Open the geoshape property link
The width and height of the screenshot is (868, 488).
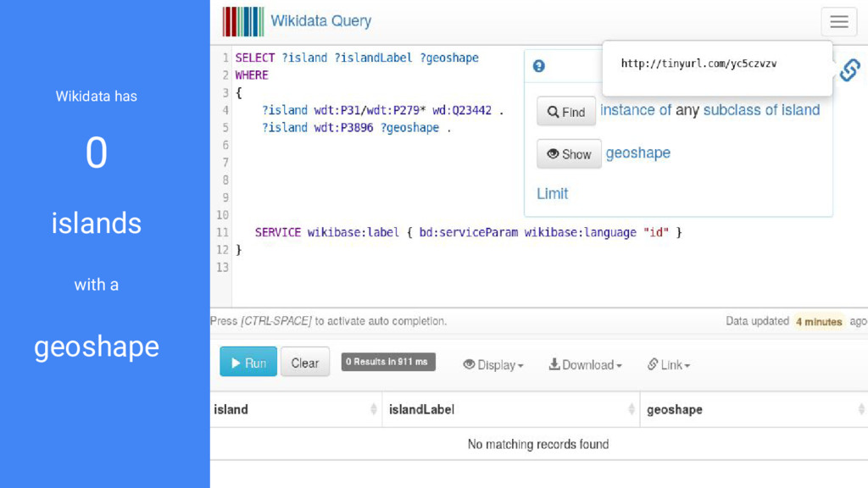637,152
